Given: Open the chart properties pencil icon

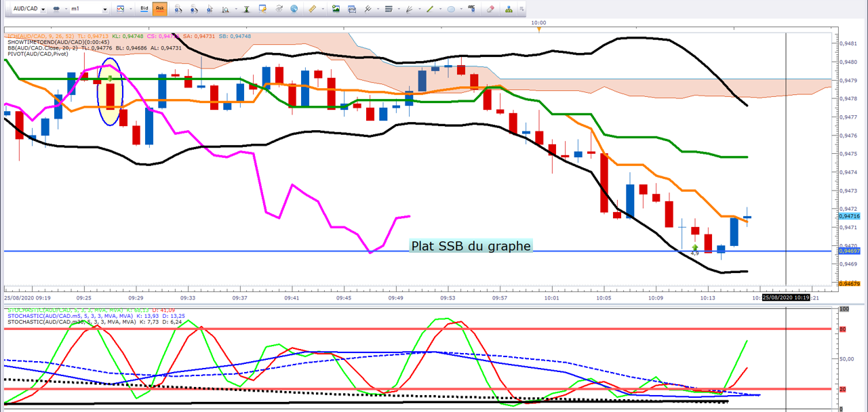Looking at the screenshot, I should (263, 9).
